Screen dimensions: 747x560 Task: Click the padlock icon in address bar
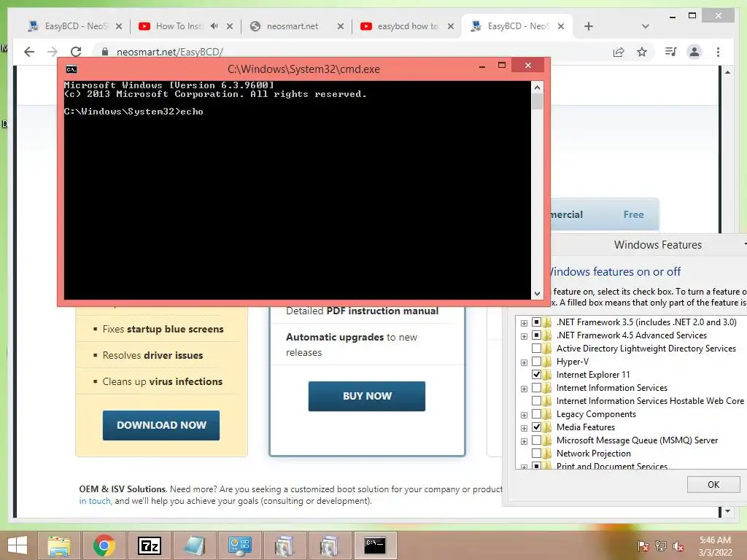tap(105, 52)
